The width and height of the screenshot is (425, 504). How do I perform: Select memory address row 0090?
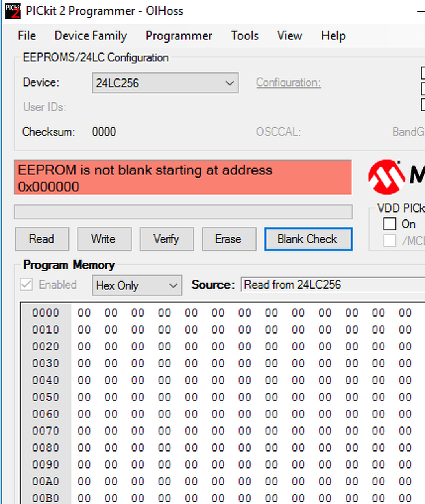pyautogui.click(x=46, y=465)
